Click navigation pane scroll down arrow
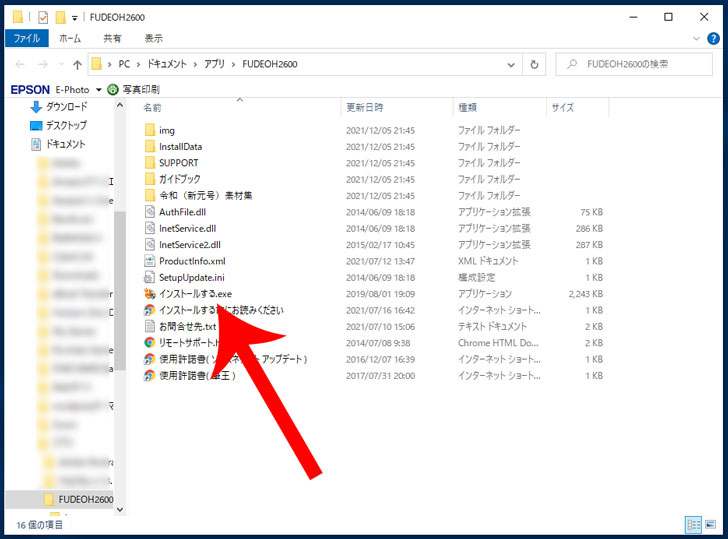This screenshot has height=539, width=728. [120, 509]
